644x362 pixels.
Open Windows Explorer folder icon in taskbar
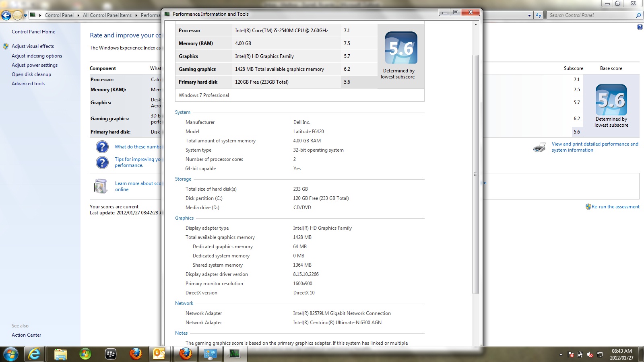point(60,354)
